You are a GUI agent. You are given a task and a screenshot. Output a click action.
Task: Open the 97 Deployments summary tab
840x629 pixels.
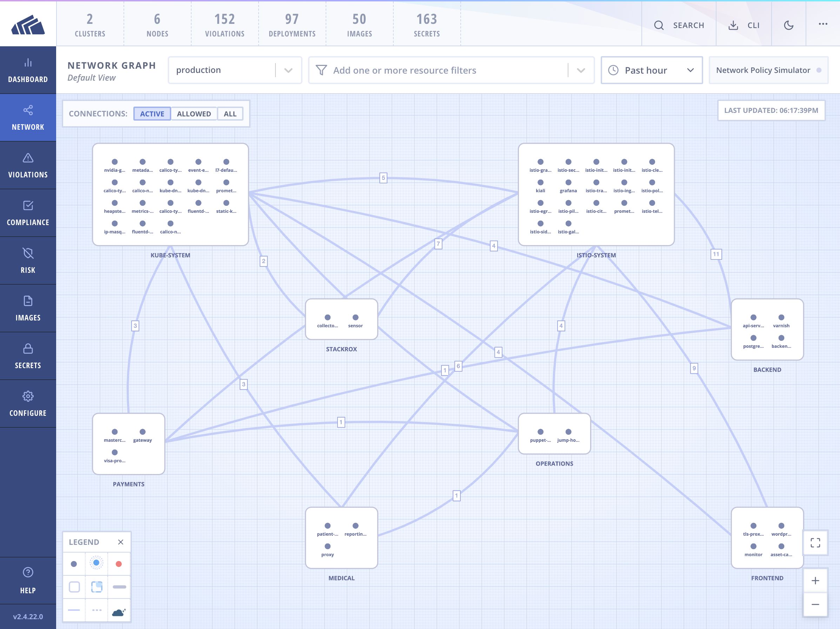click(292, 25)
